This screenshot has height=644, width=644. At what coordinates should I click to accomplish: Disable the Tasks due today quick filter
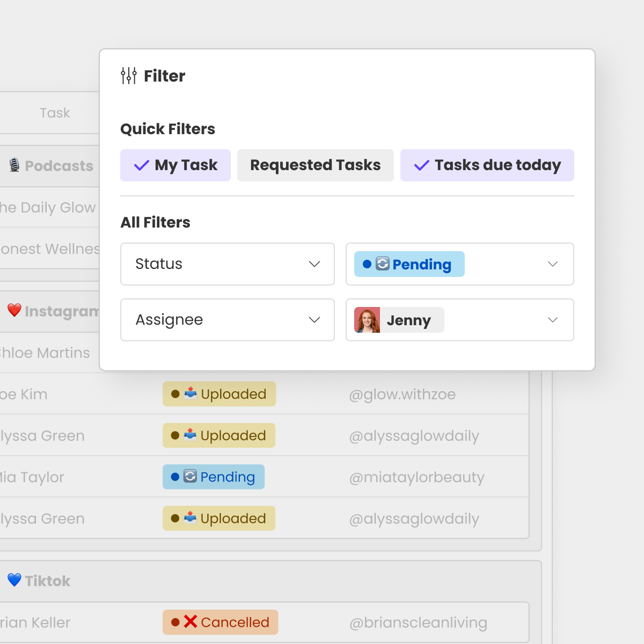click(x=487, y=165)
